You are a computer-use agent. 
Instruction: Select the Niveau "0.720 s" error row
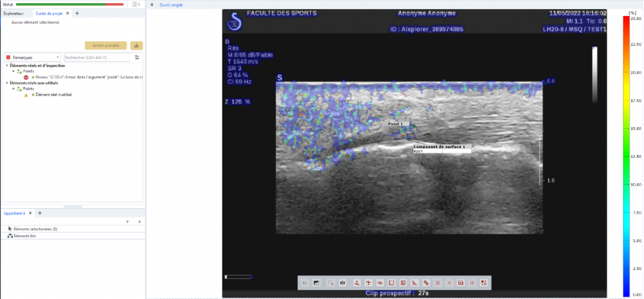point(86,77)
